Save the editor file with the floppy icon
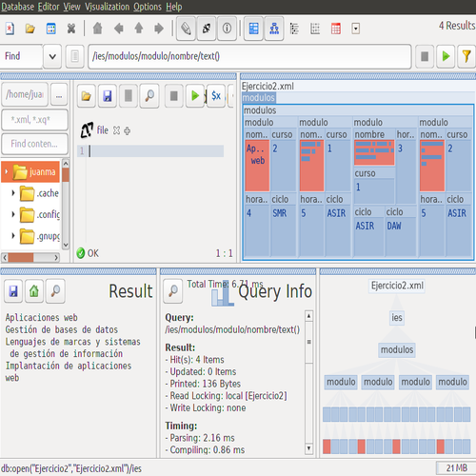Image resolution: width=476 pixels, height=476 pixels. pyautogui.click(x=108, y=96)
